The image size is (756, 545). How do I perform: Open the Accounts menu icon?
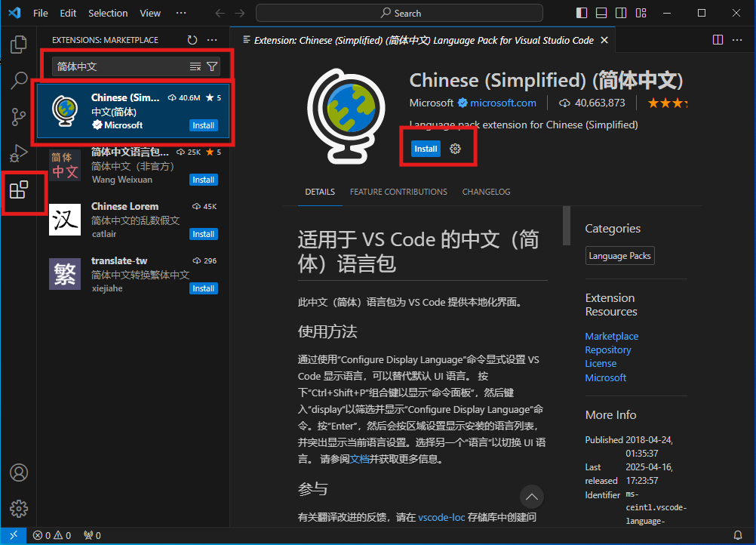[19, 473]
